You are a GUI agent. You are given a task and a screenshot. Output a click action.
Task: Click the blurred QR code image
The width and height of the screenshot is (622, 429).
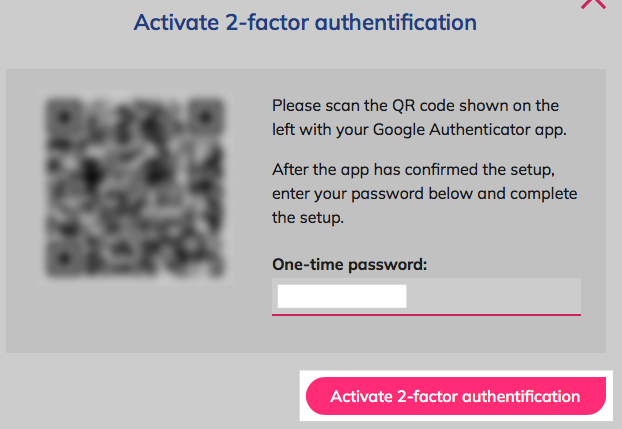click(136, 187)
